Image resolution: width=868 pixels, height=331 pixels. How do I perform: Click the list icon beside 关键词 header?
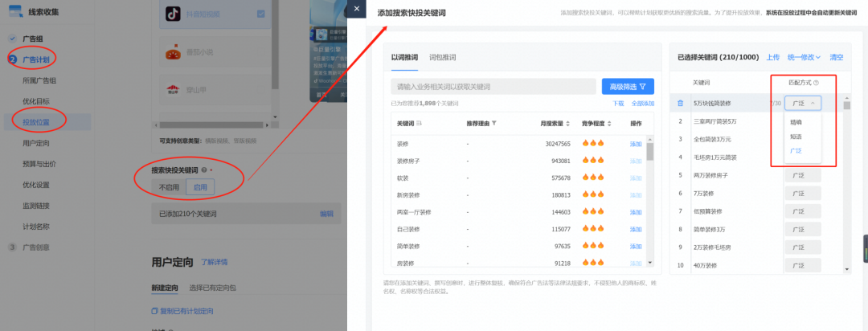pos(419,124)
